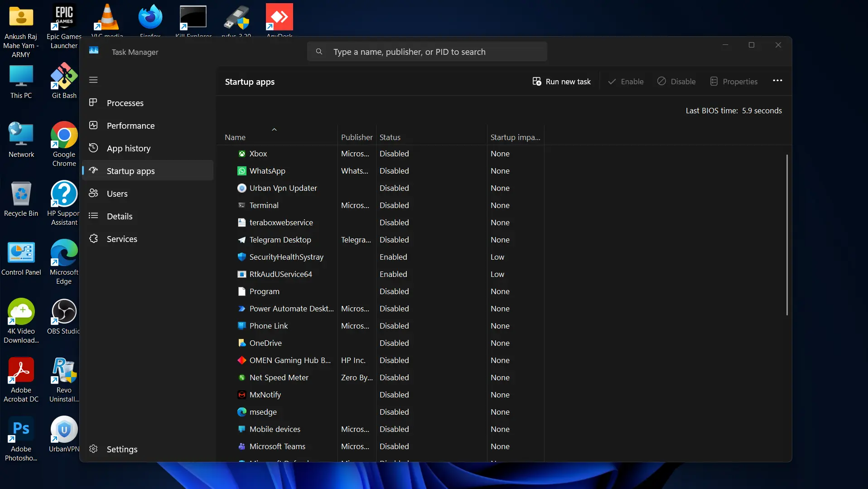Open the Services page
The width and height of the screenshot is (868, 489).
pos(148,239)
